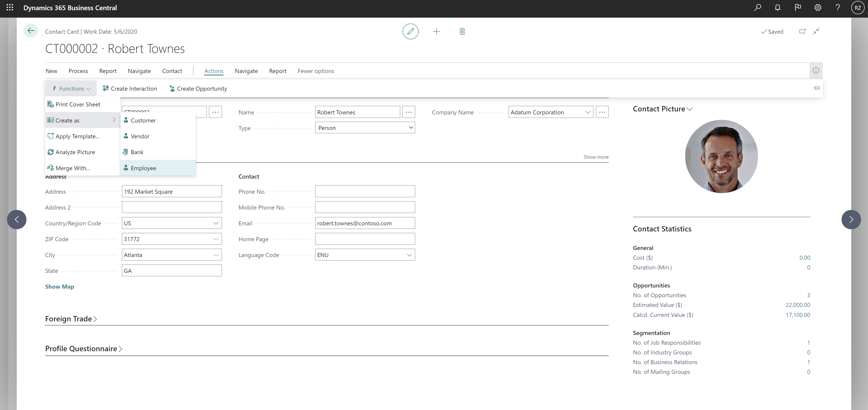Create a new record with the plus icon
The image size is (868, 410).
[436, 31]
